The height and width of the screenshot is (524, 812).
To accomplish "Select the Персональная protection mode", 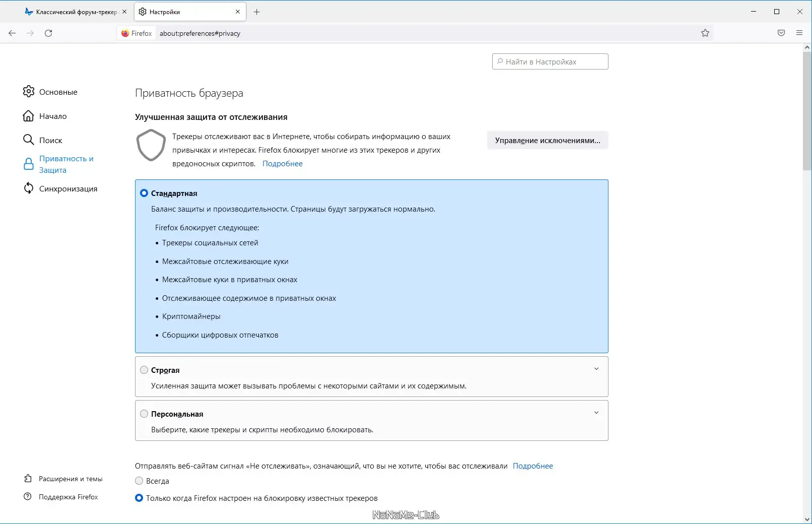I will click(x=144, y=413).
